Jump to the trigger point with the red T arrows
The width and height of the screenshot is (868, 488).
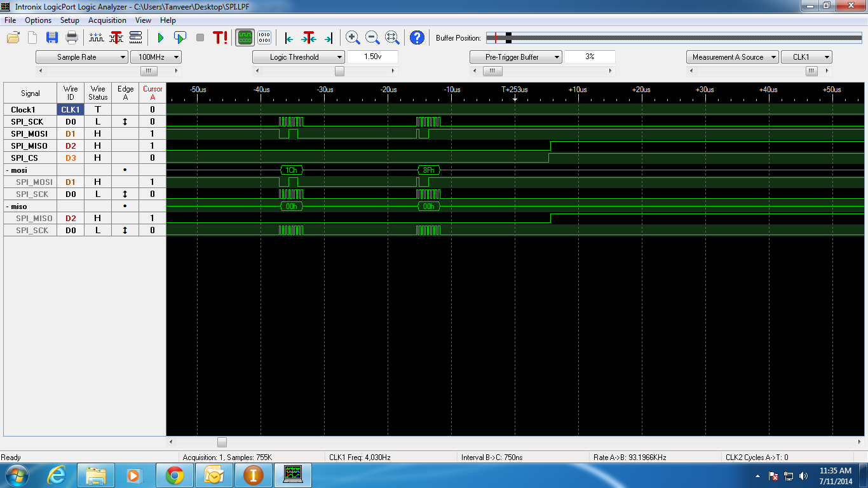[309, 37]
